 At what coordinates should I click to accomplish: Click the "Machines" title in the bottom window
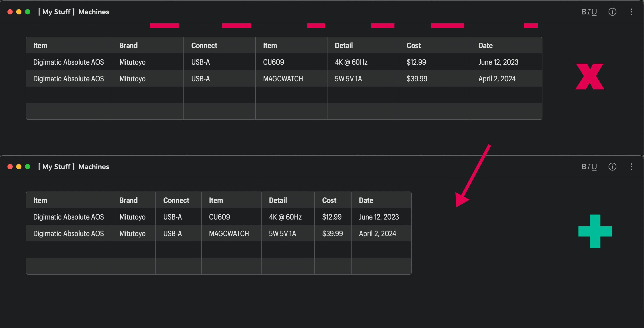point(94,167)
